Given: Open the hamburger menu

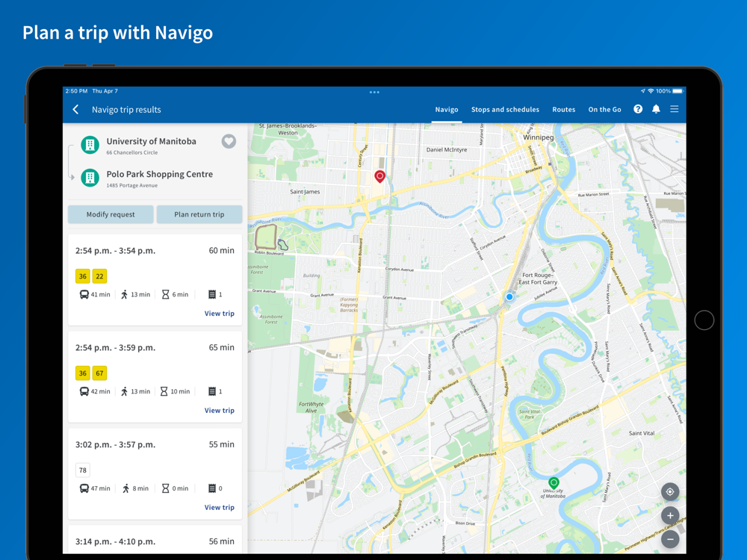Looking at the screenshot, I should tap(674, 109).
